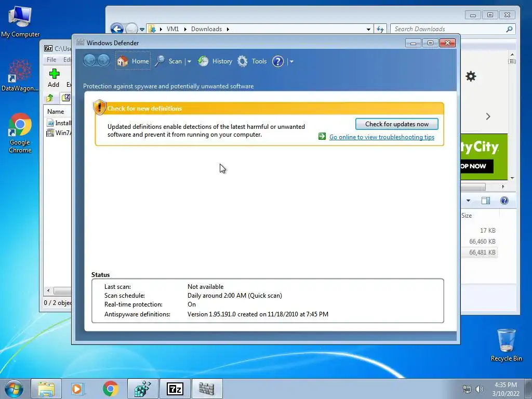The width and height of the screenshot is (532, 399).
Task: Click the Downloads breadcrumb in Explorer
Action: coord(206,29)
